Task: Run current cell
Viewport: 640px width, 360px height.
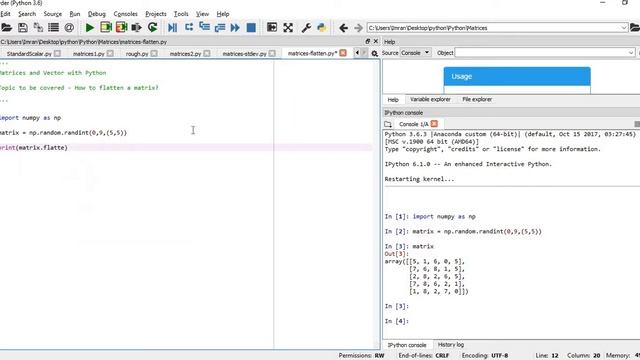Action: point(106,27)
